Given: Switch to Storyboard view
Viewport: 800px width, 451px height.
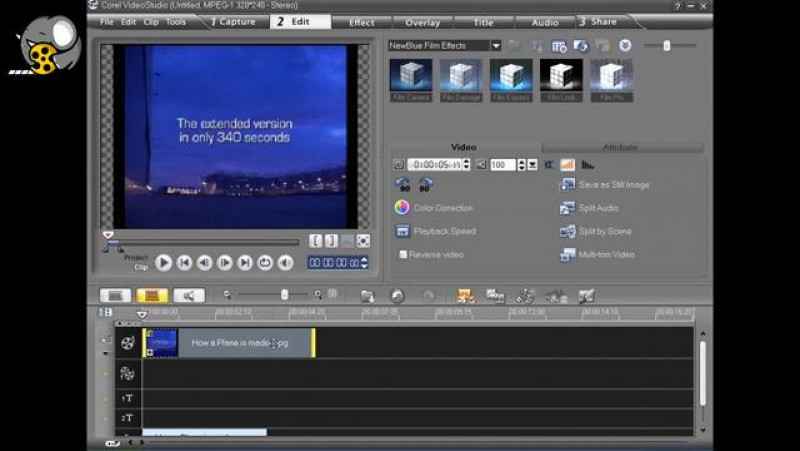Looking at the screenshot, I should click(x=116, y=295).
